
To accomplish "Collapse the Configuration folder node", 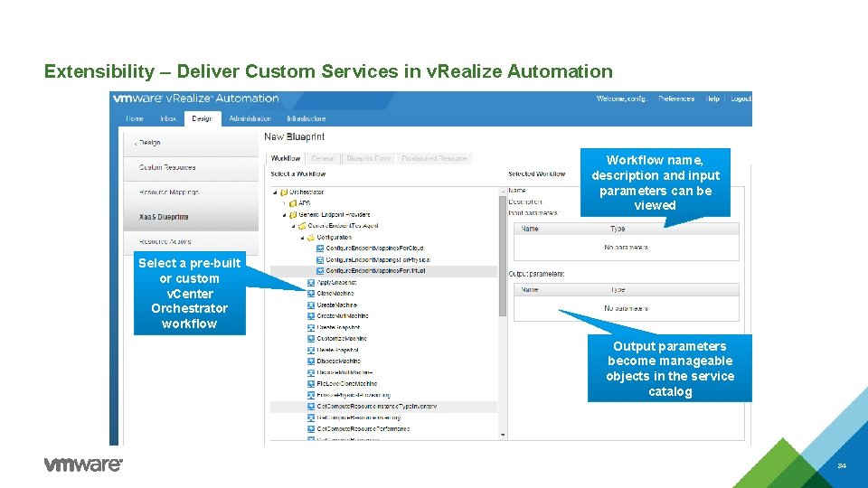I will coord(302,238).
